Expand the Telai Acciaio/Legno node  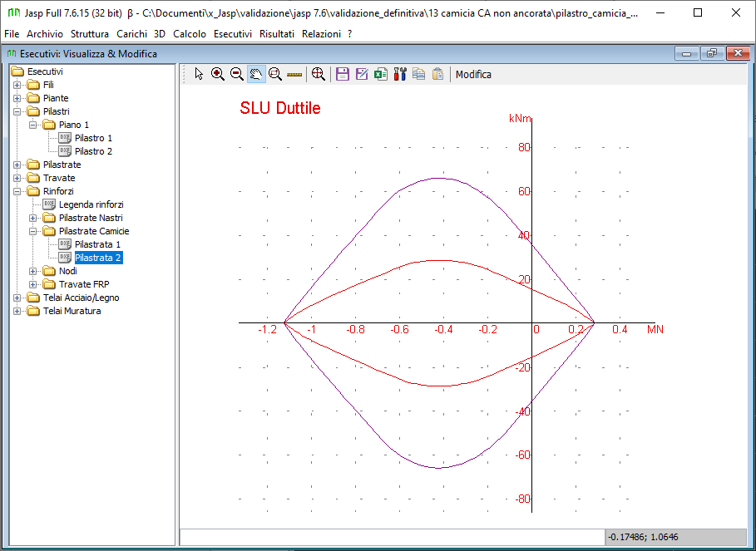point(17,298)
